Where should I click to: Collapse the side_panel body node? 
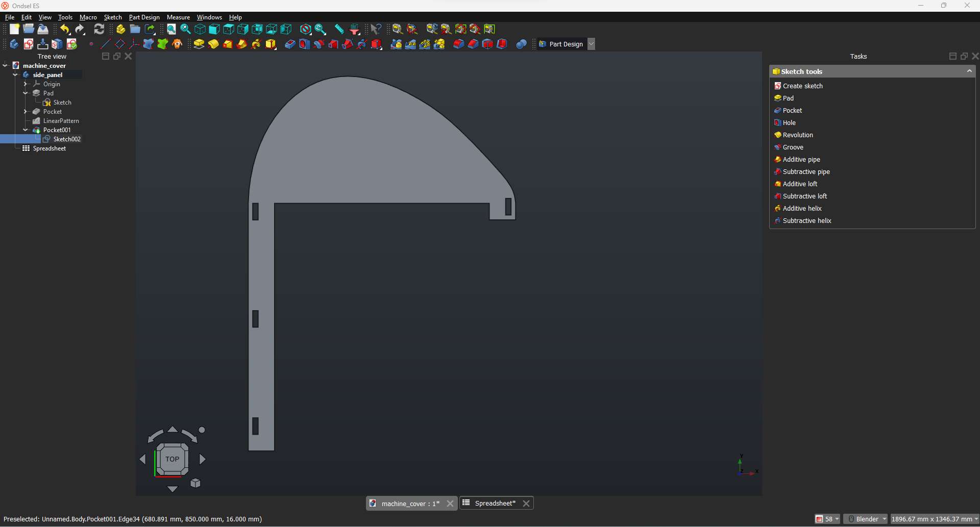pyautogui.click(x=15, y=74)
